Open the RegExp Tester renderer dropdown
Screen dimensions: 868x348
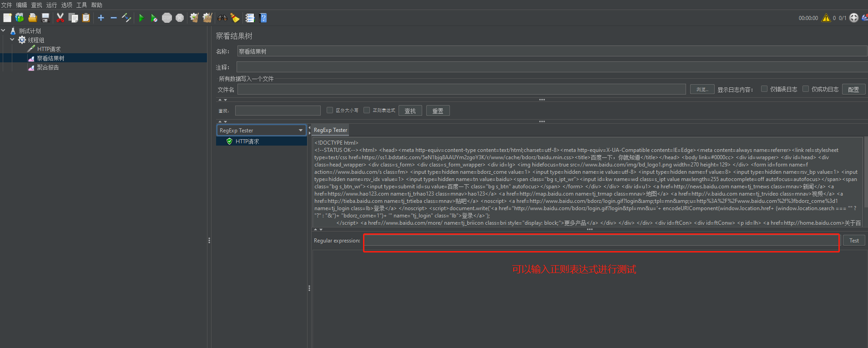[261, 130]
